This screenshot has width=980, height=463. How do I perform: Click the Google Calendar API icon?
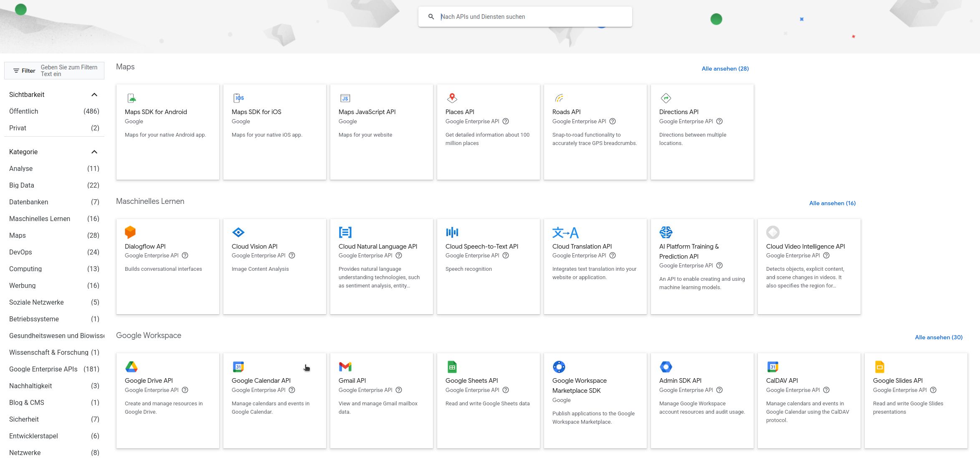pyautogui.click(x=238, y=367)
